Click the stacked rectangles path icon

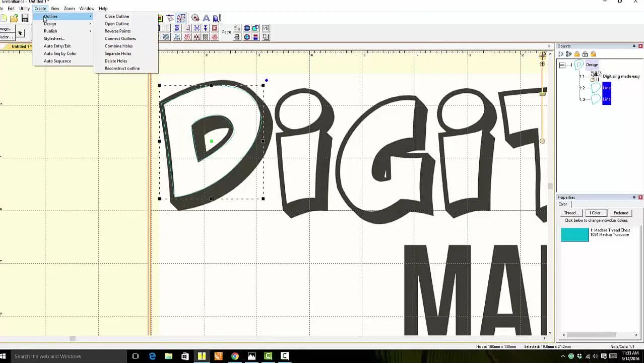[x=237, y=37]
